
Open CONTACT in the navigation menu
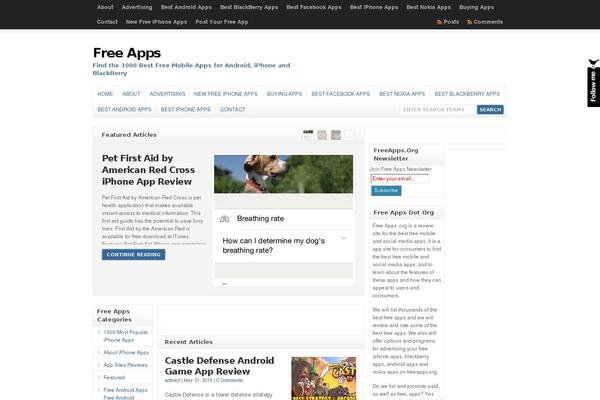pyautogui.click(x=233, y=109)
